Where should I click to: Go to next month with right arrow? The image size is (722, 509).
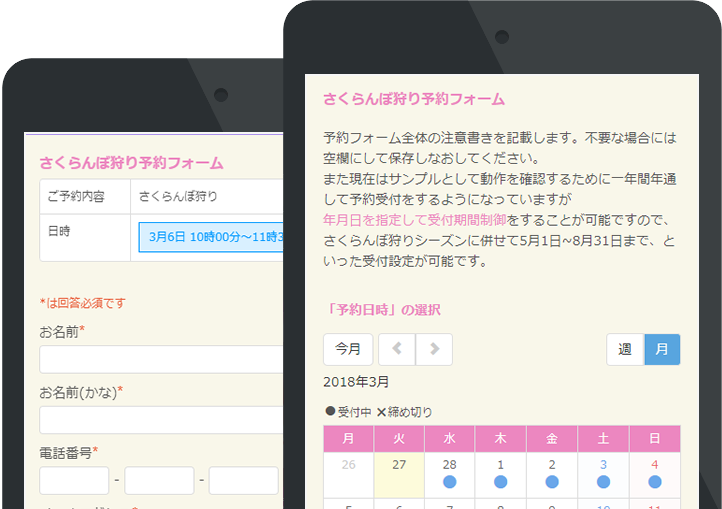coord(434,349)
